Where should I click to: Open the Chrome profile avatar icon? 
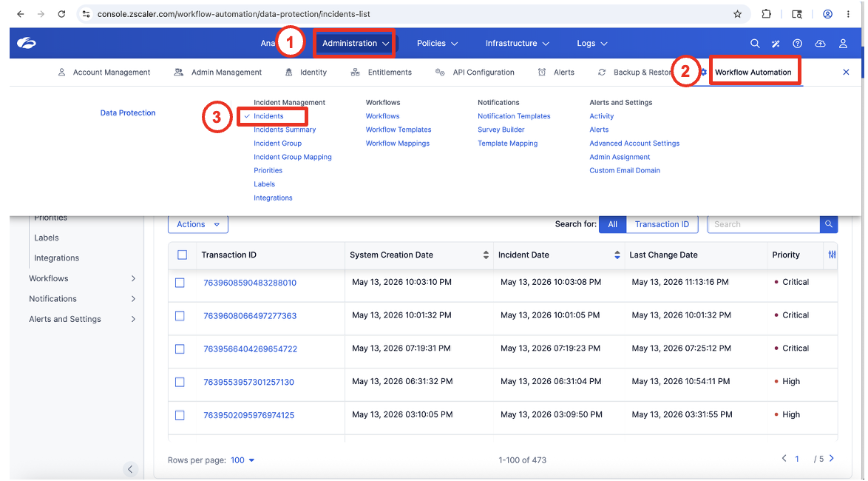click(827, 14)
